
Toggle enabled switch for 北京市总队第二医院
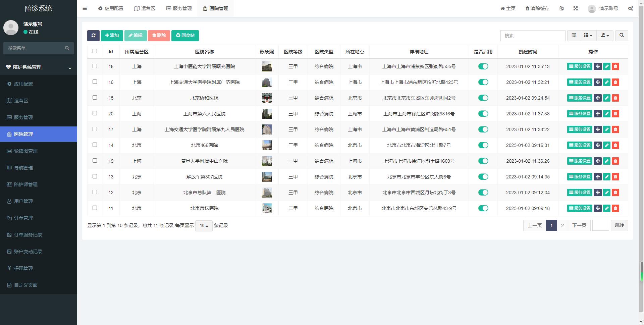click(483, 193)
